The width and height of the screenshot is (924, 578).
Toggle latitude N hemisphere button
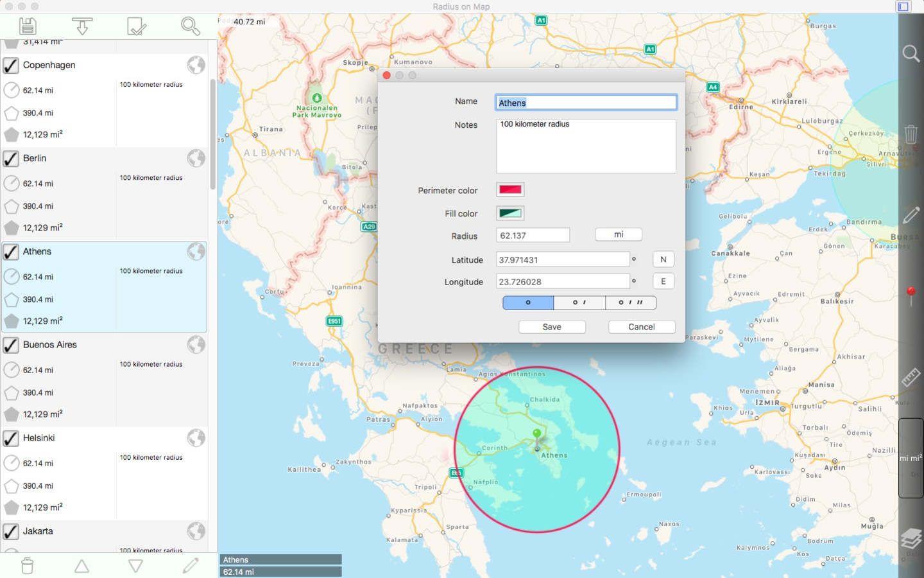(663, 259)
